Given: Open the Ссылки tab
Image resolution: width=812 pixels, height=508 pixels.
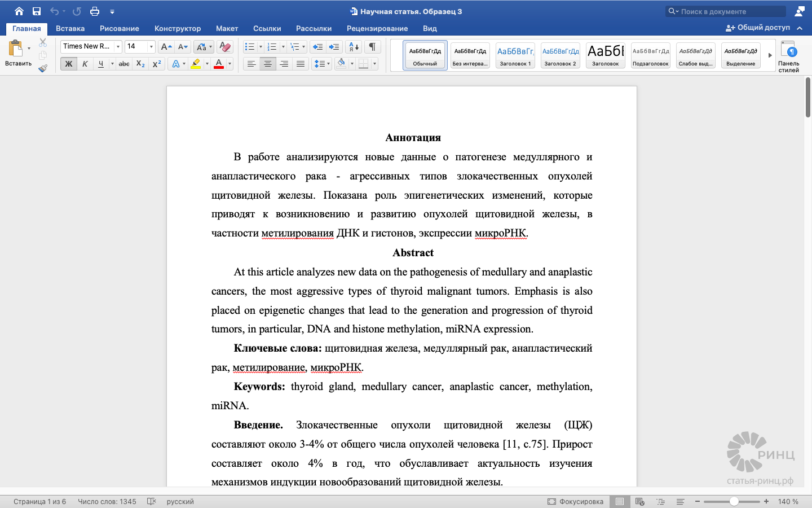Looking at the screenshot, I should pos(267,28).
